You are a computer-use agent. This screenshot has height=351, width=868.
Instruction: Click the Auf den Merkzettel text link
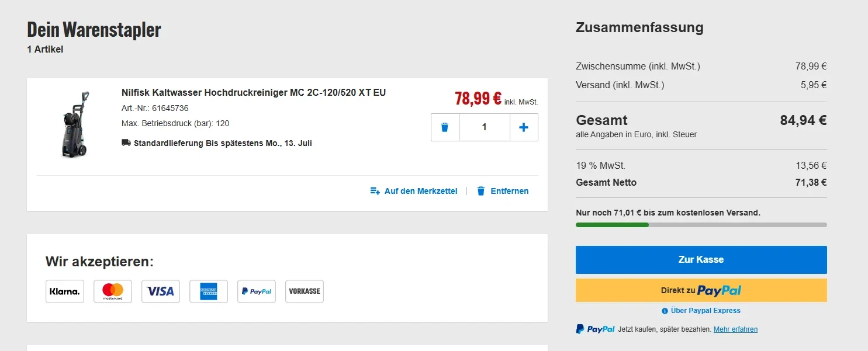click(x=421, y=191)
